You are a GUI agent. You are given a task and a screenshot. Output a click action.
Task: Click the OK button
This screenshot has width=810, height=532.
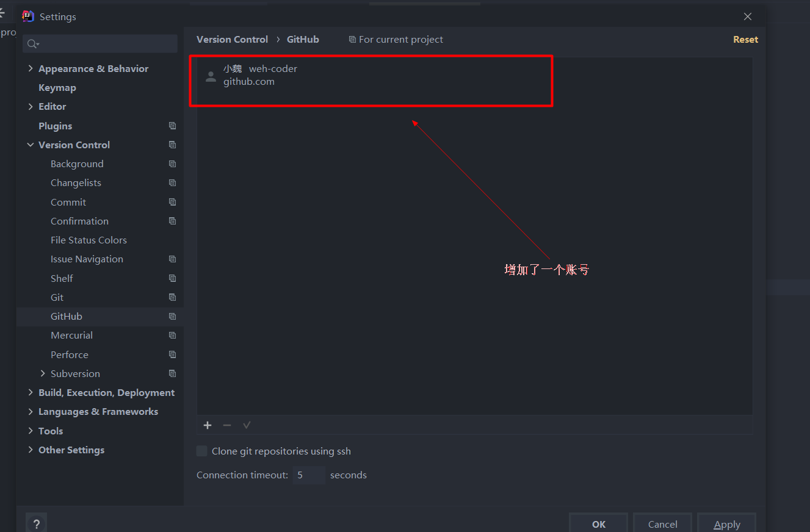point(598,524)
